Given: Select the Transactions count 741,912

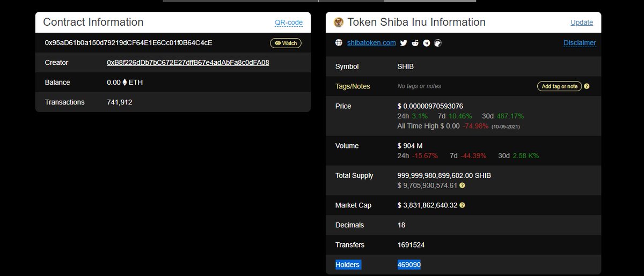Looking at the screenshot, I should [120, 102].
